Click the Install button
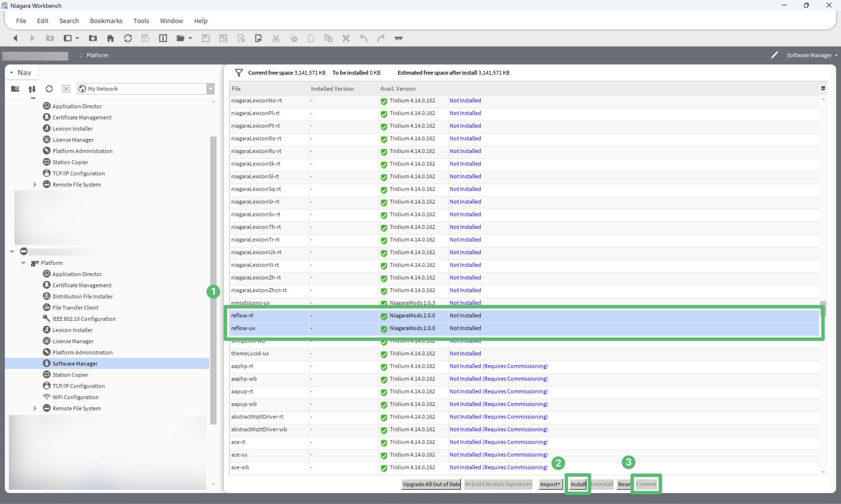The height and width of the screenshot is (504, 841). coord(578,484)
